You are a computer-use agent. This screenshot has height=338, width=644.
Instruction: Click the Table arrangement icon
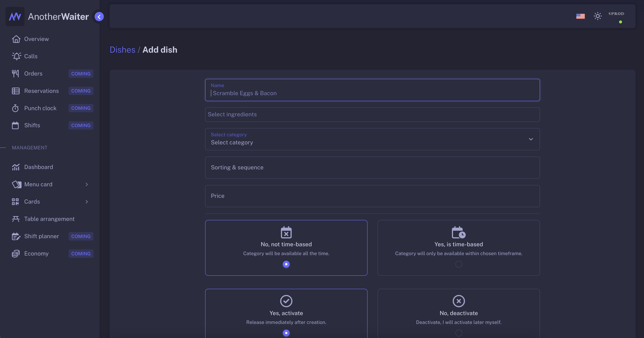pos(16,219)
